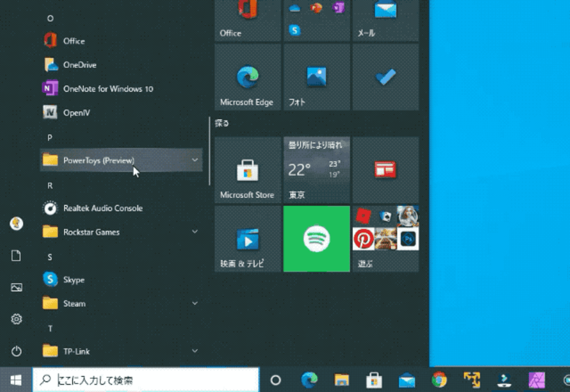Expand the Rockstar Games folder chevron
This screenshot has height=392, width=570.
(195, 232)
